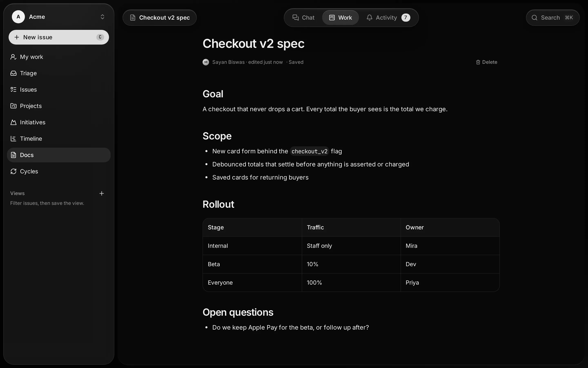The image size is (588, 368).
Task: Click the Beta stage cell
Action: [x=252, y=264]
